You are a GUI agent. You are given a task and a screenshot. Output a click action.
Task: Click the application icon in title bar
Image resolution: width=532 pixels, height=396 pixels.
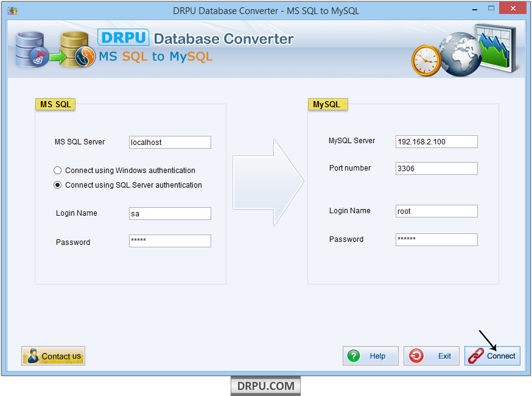[x=12, y=11]
